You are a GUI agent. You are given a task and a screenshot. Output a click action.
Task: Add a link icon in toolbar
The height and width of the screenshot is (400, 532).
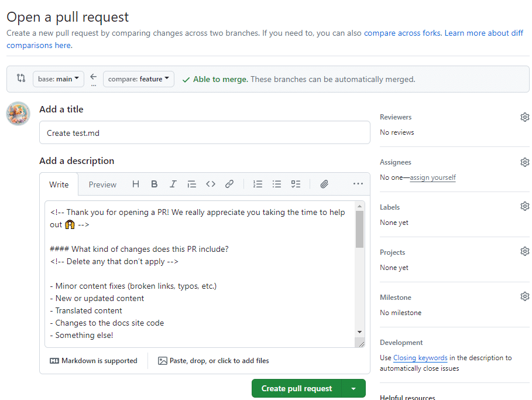(229, 184)
